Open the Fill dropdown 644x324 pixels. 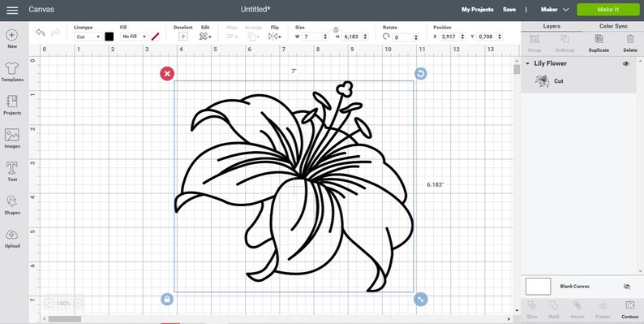pos(134,37)
